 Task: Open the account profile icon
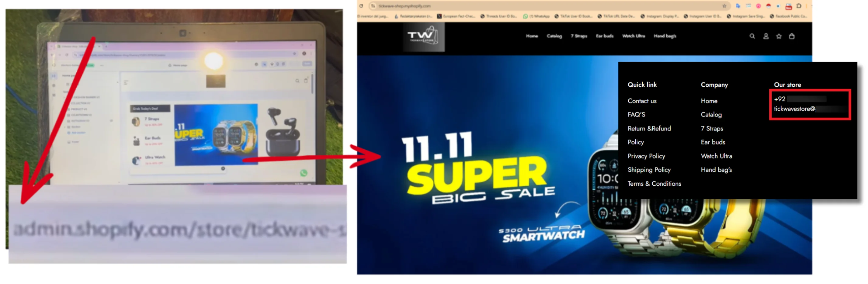[766, 36]
